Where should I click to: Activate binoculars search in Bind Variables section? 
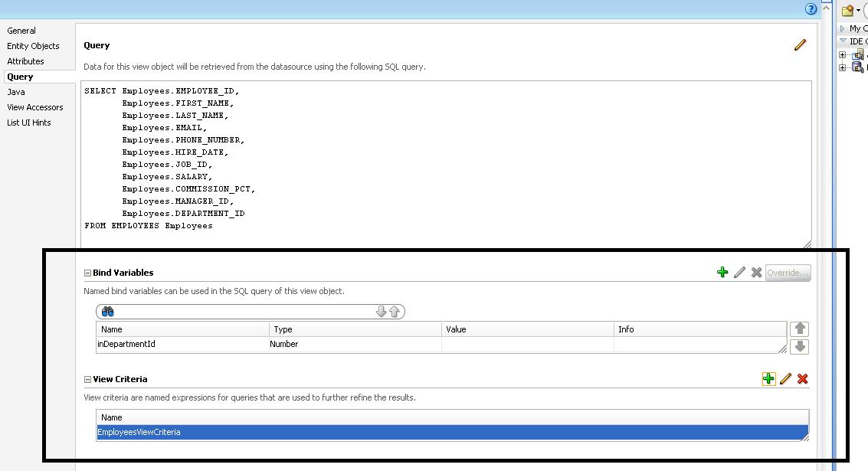click(107, 311)
